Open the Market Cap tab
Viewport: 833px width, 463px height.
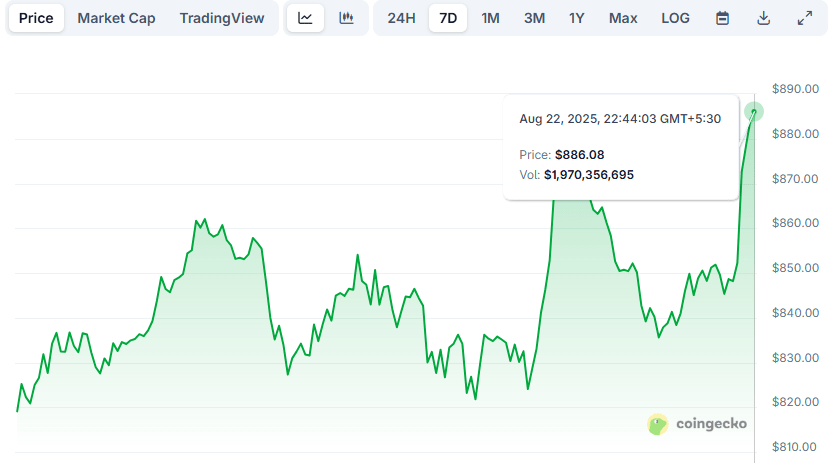point(116,18)
